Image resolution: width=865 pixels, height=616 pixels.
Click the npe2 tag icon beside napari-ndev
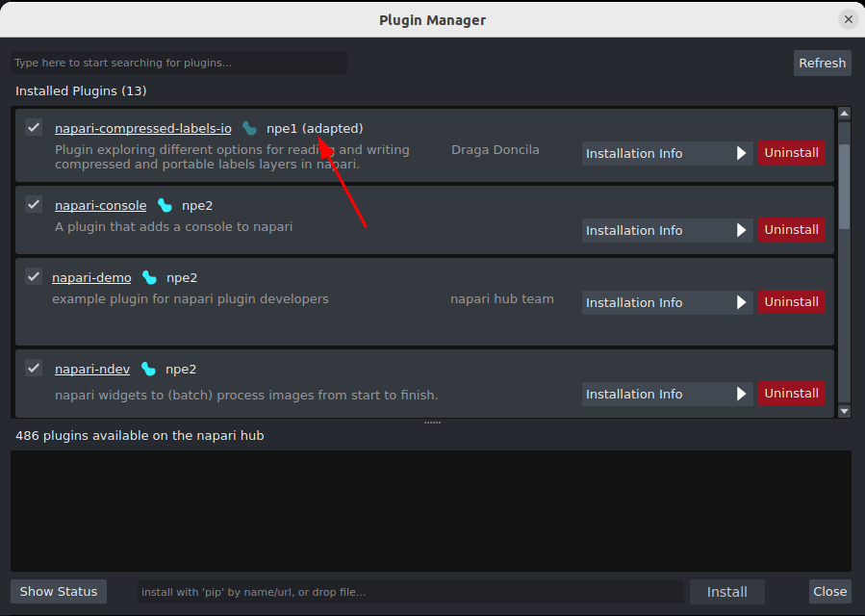tap(150, 368)
